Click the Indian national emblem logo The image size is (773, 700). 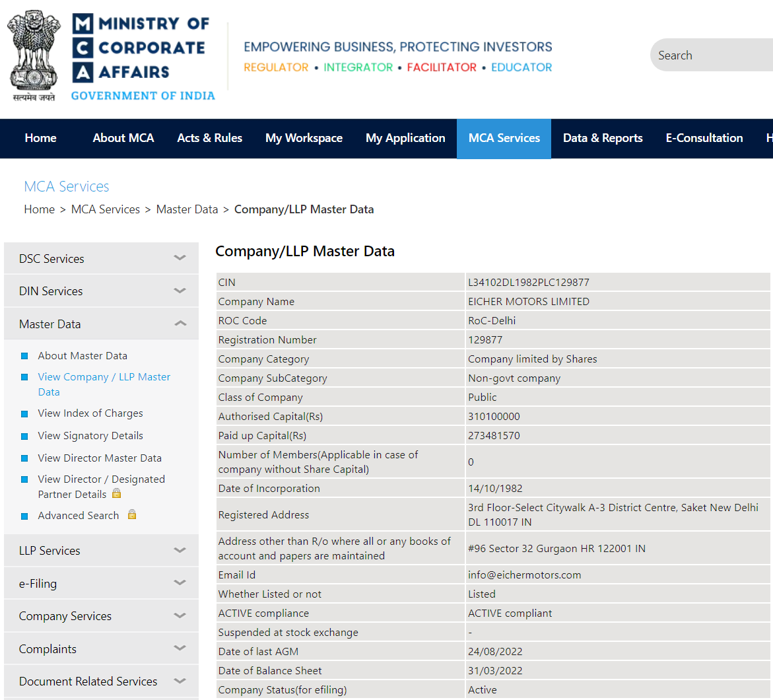point(34,55)
